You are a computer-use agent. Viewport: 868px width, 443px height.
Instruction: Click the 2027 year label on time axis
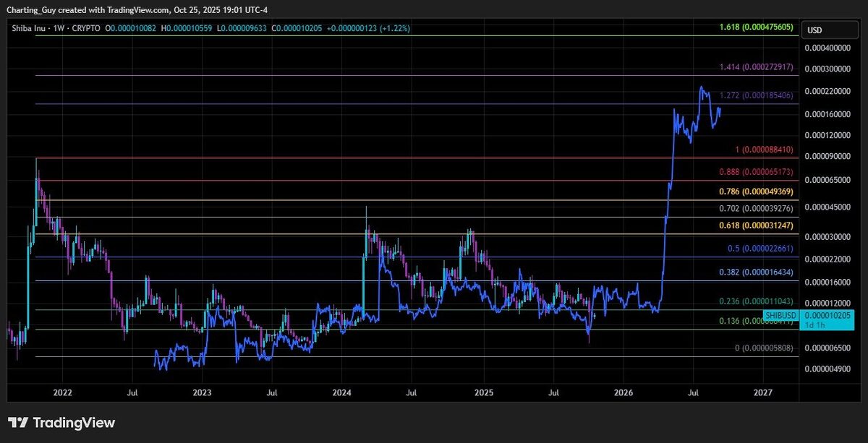click(765, 392)
